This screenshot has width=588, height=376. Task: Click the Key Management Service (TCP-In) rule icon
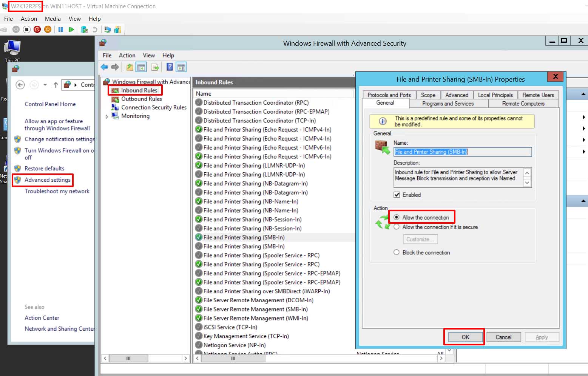[199, 336]
